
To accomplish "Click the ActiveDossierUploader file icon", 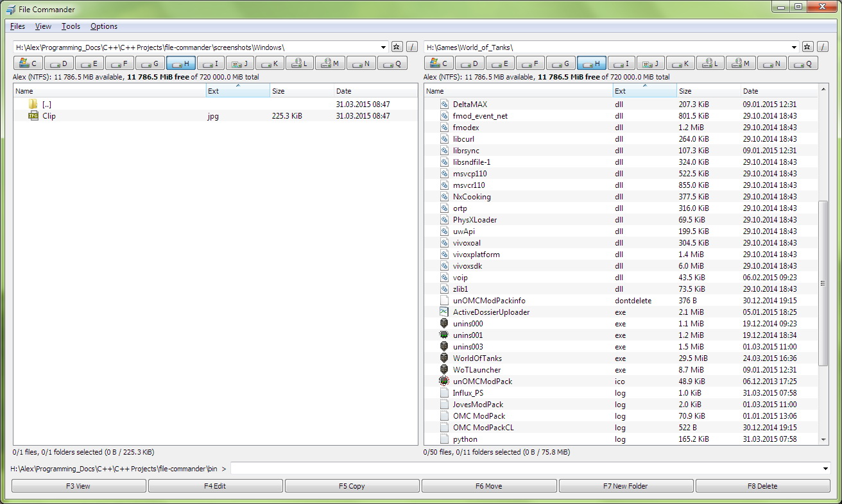I will [444, 312].
